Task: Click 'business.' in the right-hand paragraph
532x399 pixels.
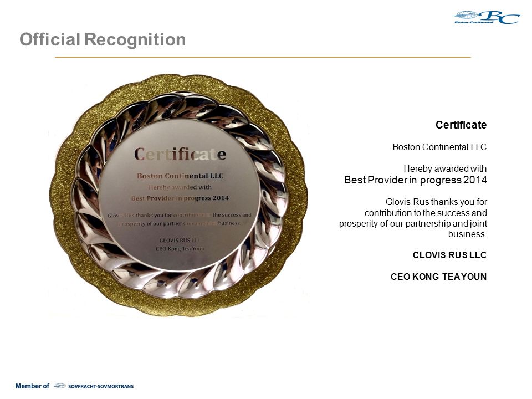Action: click(467, 234)
